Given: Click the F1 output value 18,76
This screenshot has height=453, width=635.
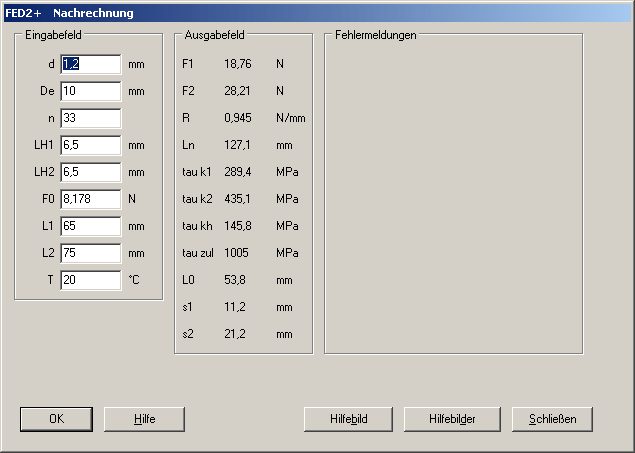Looking at the screenshot, I should tap(238, 64).
